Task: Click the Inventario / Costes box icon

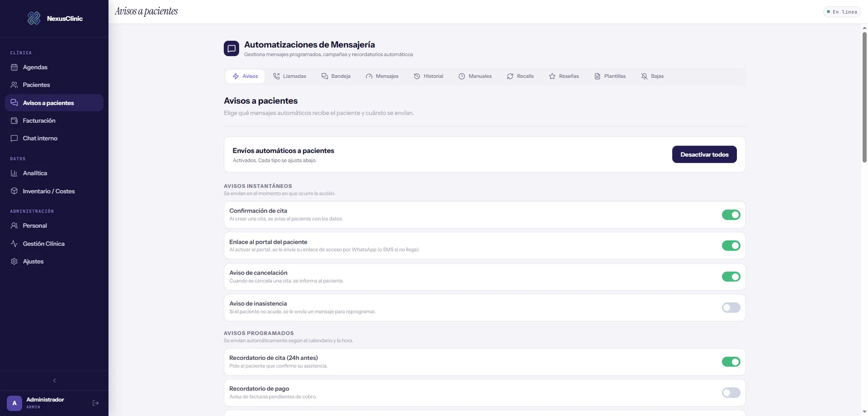Action: pyautogui.click(x=14, y=191)
